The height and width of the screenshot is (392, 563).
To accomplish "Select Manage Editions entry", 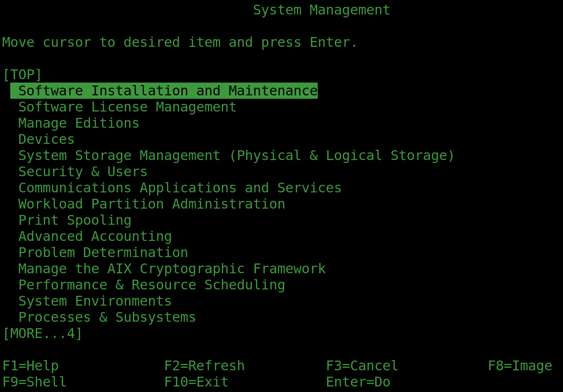I will (x=78, y=123).
